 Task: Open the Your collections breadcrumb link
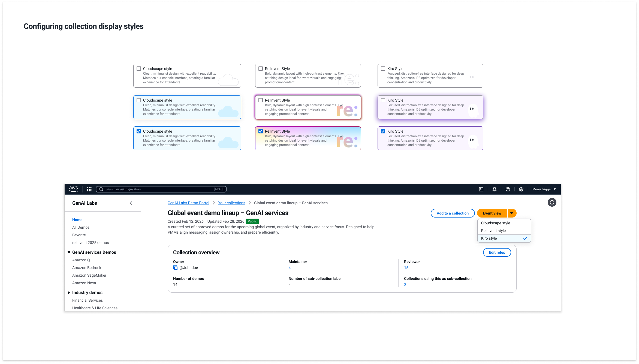click(231, 203)
